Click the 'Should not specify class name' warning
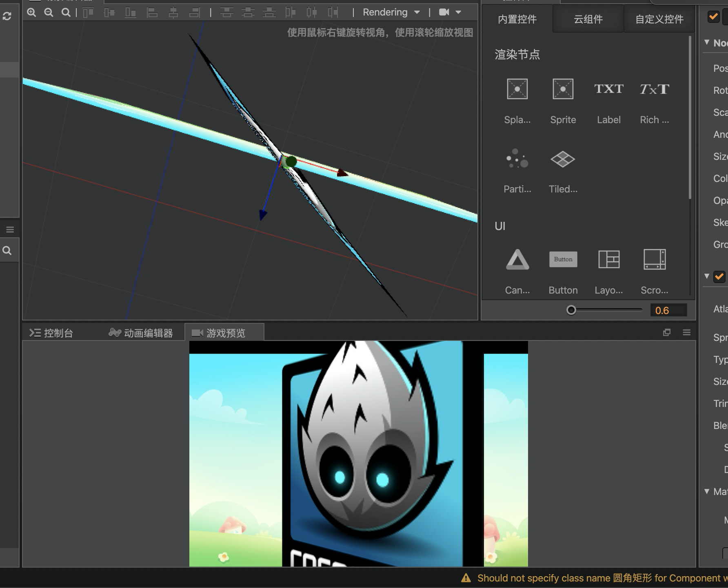 pos(602,578)
